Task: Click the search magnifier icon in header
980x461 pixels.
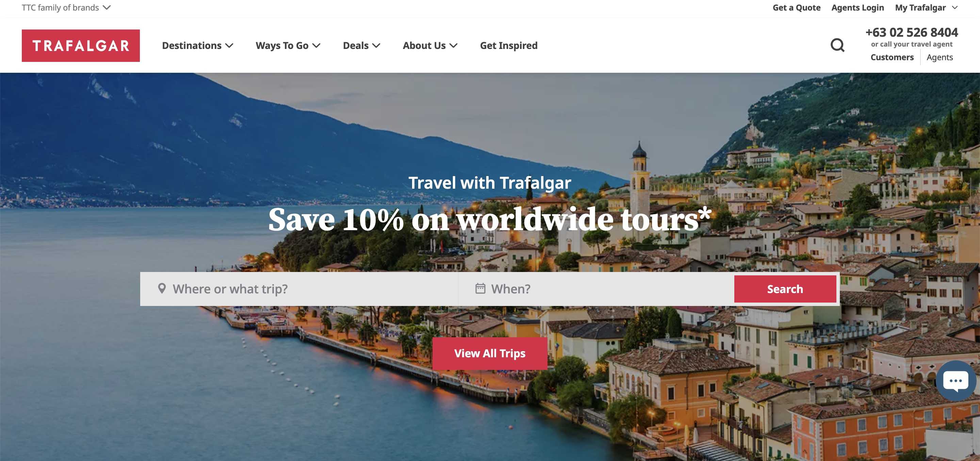Action: click(x=837, y=45)
